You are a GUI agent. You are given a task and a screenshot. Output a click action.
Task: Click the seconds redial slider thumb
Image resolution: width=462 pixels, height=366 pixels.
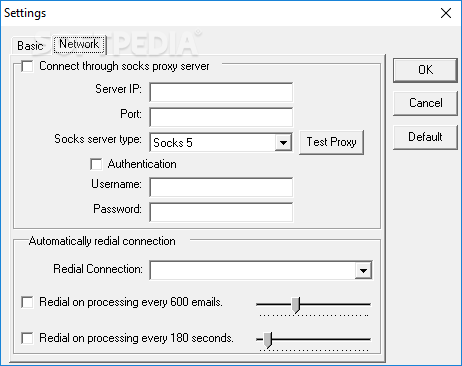point(268,340)
